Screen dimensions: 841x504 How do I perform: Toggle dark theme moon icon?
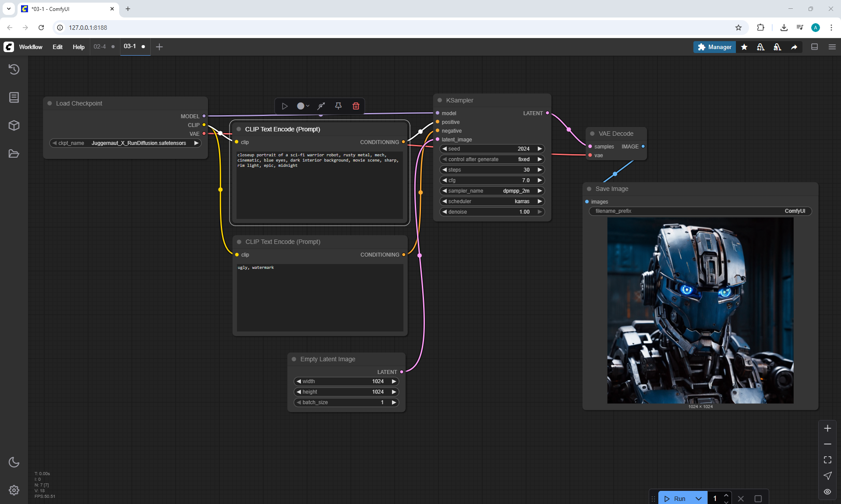pos(14,462)
